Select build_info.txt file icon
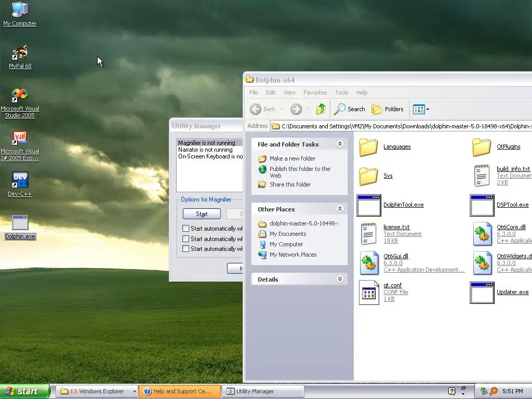This screenshot has height=399, width=532. click(482, 176)
